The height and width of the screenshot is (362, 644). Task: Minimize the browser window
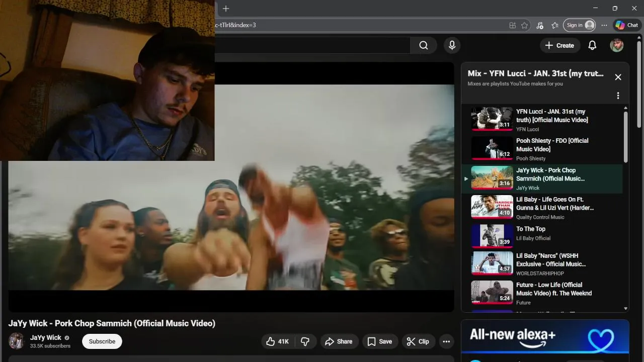[x=596, y=9]
